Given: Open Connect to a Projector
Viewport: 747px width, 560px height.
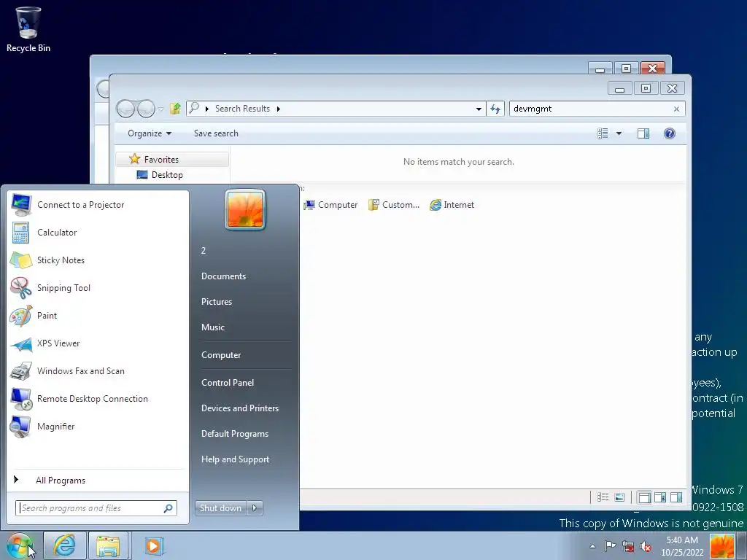Looking at the screenshot, I should click(x=98, y=205).
